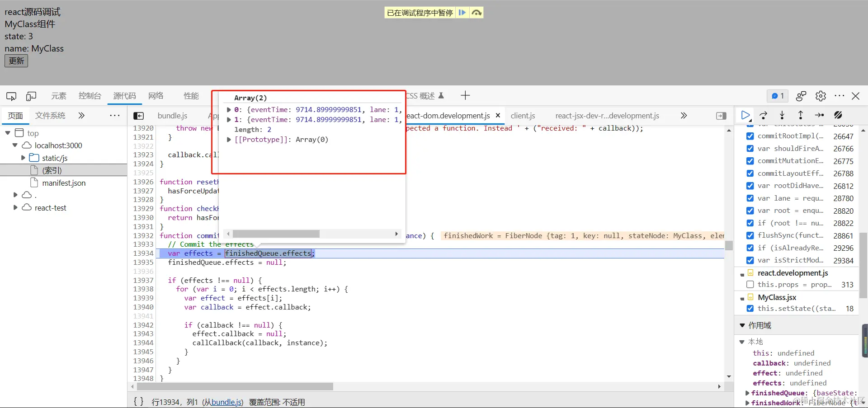Expand finishedQueue variable in scope
The image size is (868, 408).
[x=747, y=393]
